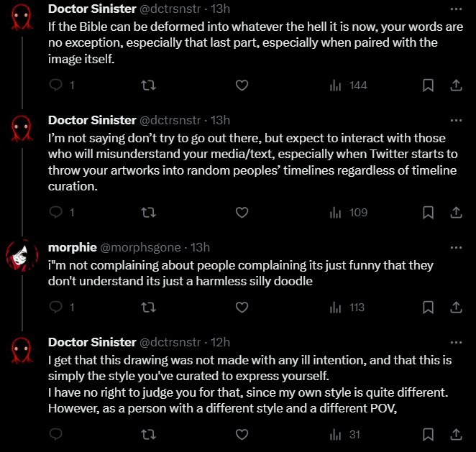This screenshot has width=476, height=452.
Task: Open @morphsgone handle link
Action: click(140, 247)
